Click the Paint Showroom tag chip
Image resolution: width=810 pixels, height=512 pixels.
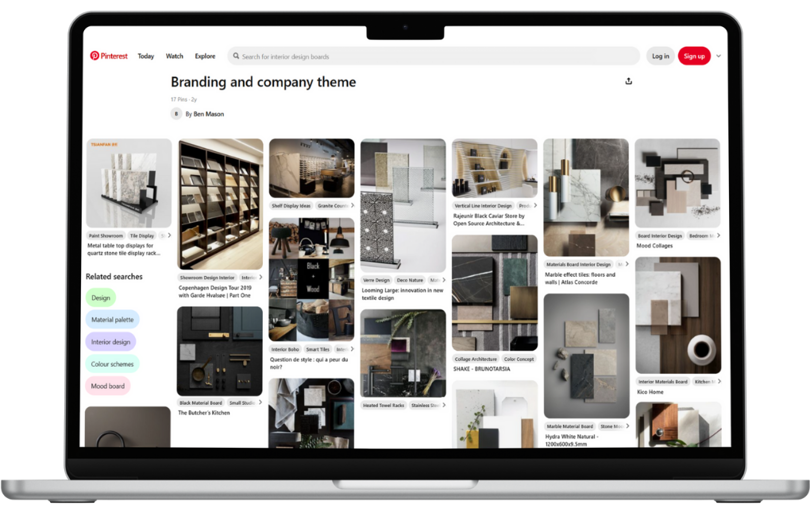106,236
